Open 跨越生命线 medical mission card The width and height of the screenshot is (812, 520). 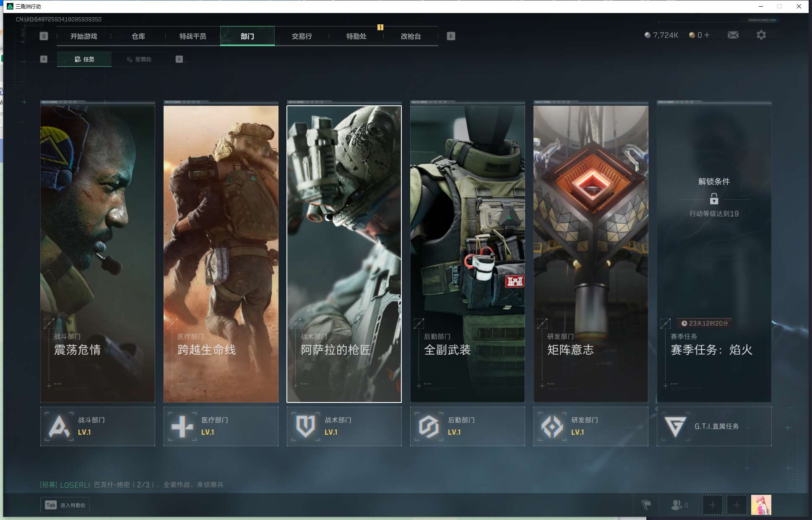coord(221,254)
